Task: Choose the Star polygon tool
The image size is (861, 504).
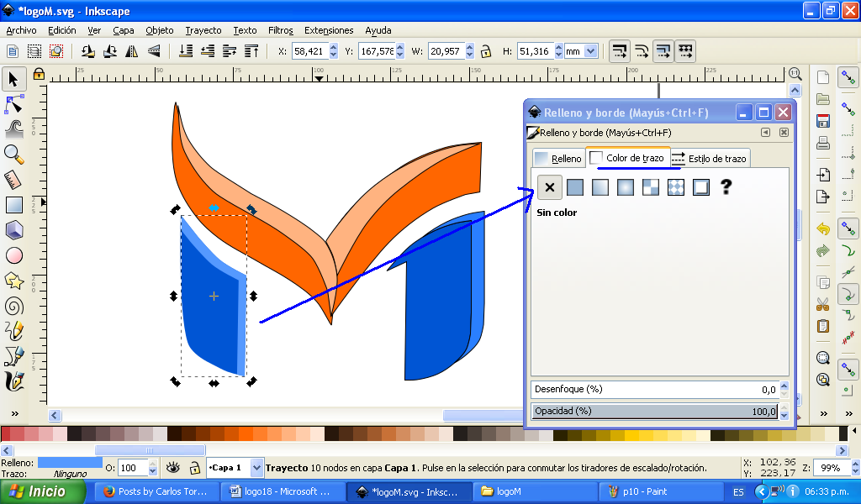Action: click(13, 281)
